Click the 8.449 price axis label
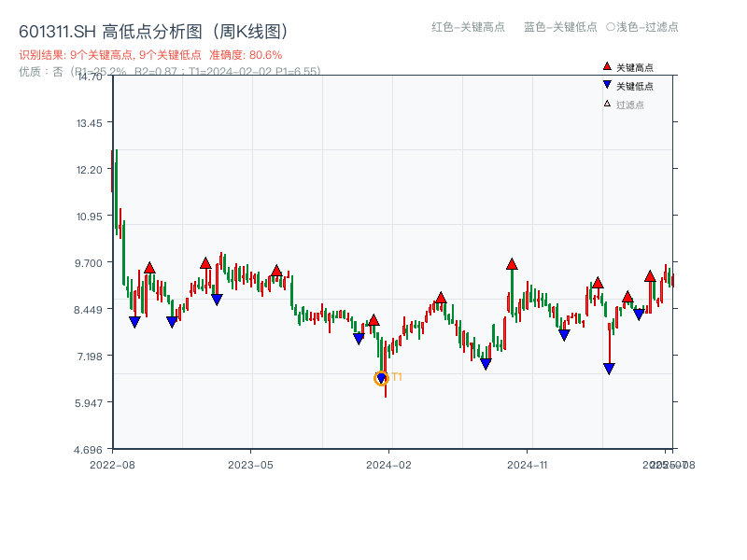The width and height of the screenshot is (747, 560). (88, 310)
